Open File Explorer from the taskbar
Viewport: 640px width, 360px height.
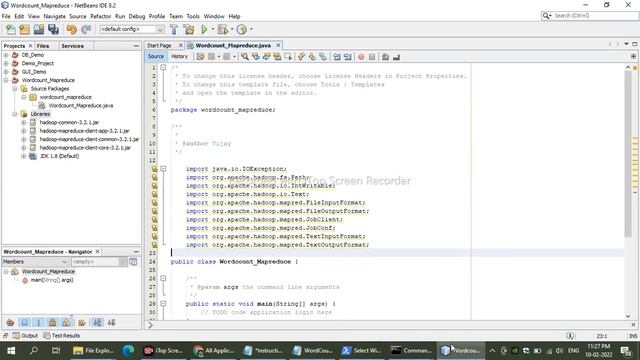(93, 350)
